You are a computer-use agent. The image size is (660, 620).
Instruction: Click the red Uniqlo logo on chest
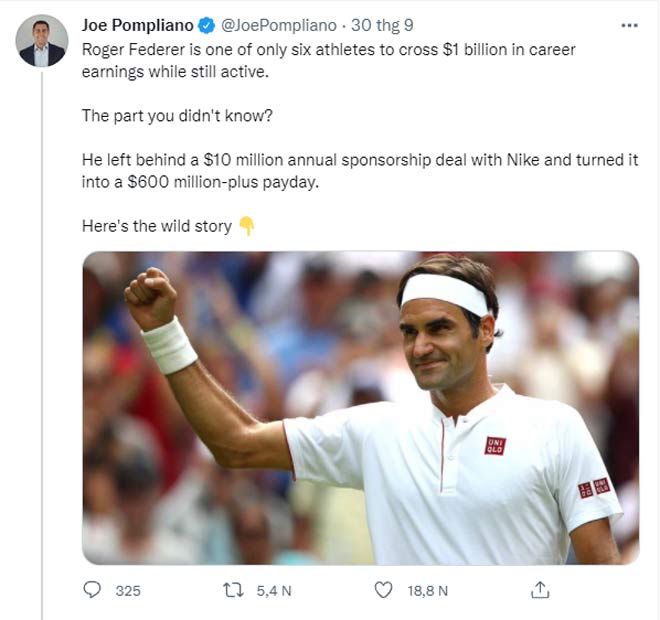[495, 446]
